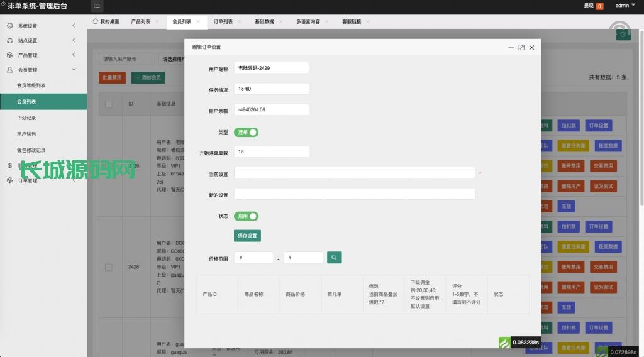The width and height of the screenshot is (644, 357).
Task: Click the green refresh icon button
Action: click(623, 34)
